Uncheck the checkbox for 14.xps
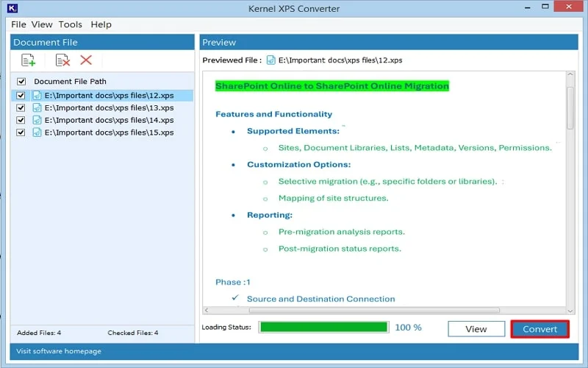The height and width of the screenshot is (368, 588). coord(21,120)
